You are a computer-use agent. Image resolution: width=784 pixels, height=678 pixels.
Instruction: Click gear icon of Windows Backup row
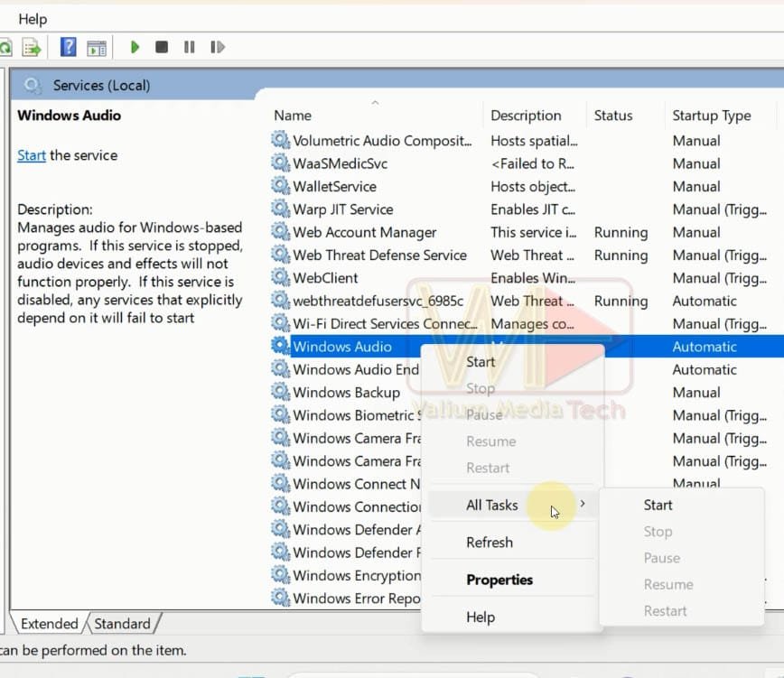pyautogui.click(x=281, y=392)
